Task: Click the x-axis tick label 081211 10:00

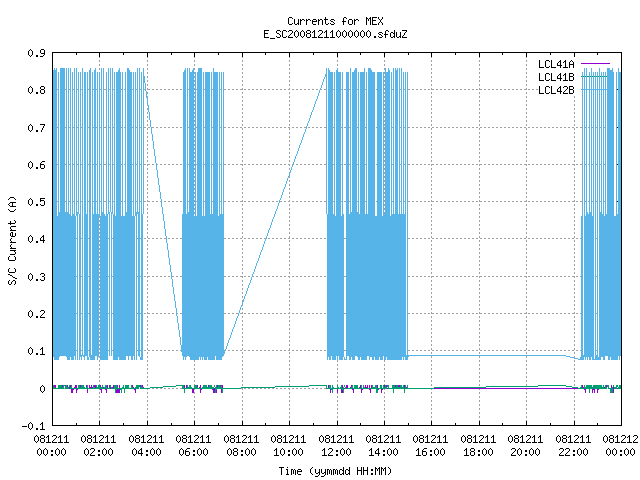Action: [x=289, y=446]
